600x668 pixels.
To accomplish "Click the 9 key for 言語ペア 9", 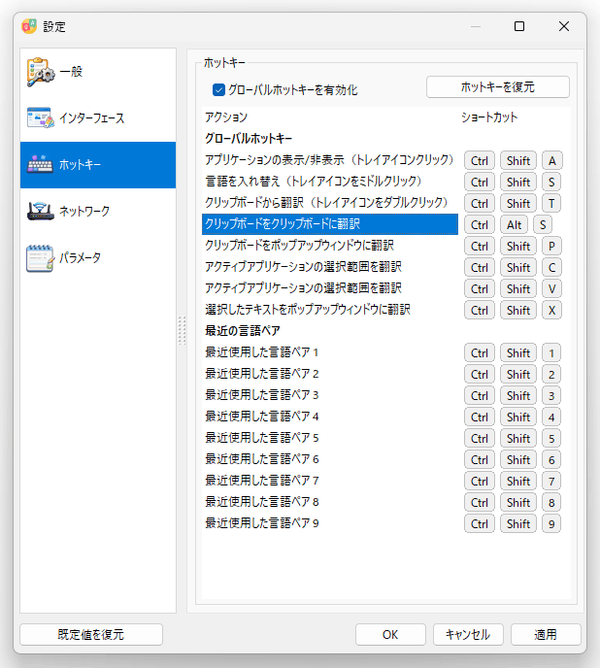I will (x=551, y=524).
